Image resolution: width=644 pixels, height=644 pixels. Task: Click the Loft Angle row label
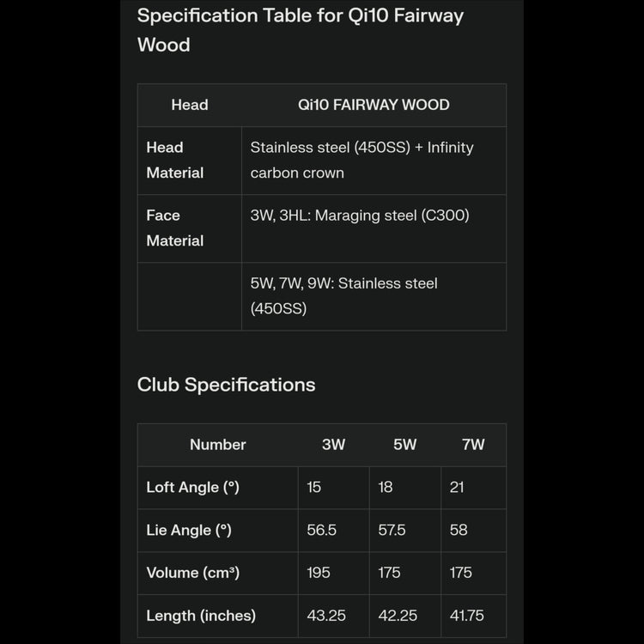(192, 487)
